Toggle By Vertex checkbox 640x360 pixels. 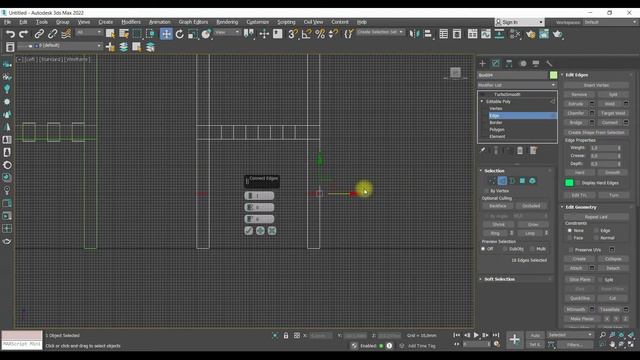(486, 191)
